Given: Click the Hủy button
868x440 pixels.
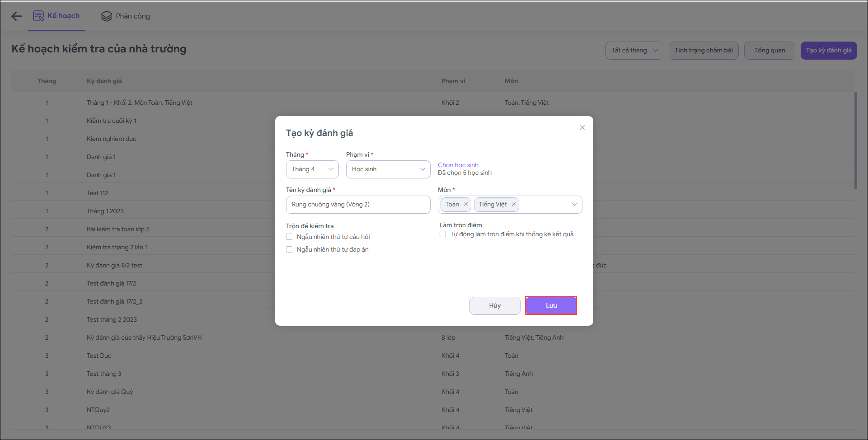Looking at the screenshot, I should click(x=495, y=305).
